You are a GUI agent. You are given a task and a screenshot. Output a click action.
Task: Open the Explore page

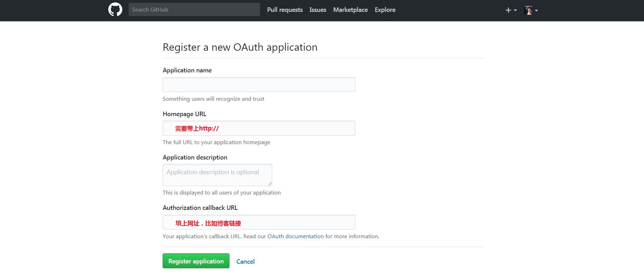(x=385, y=10)
